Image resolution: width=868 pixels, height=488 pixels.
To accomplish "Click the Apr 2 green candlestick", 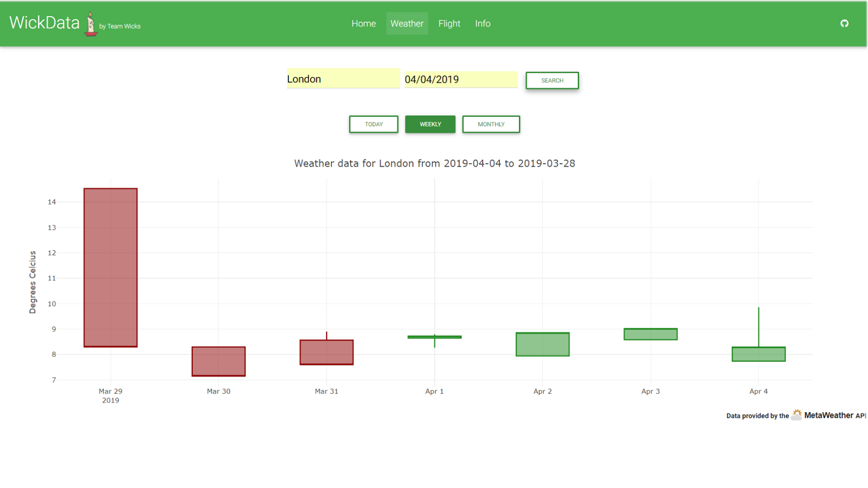I will pos(542,344).
